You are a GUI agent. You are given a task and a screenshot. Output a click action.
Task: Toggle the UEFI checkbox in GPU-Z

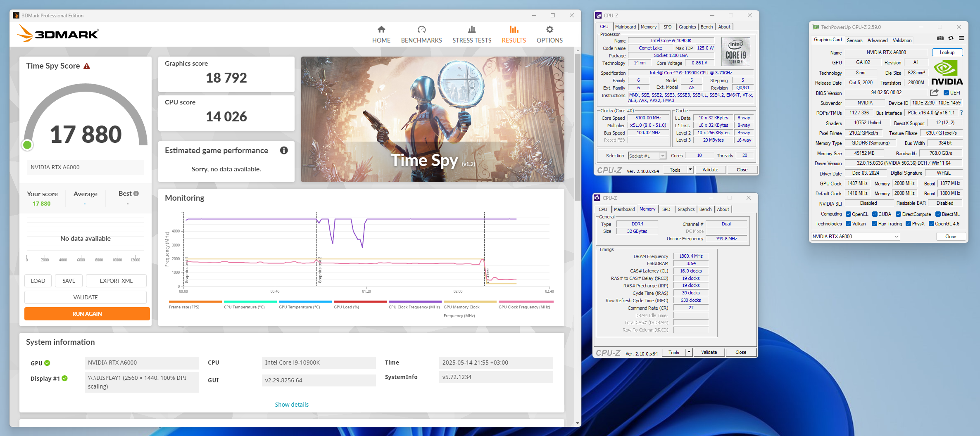946,93
